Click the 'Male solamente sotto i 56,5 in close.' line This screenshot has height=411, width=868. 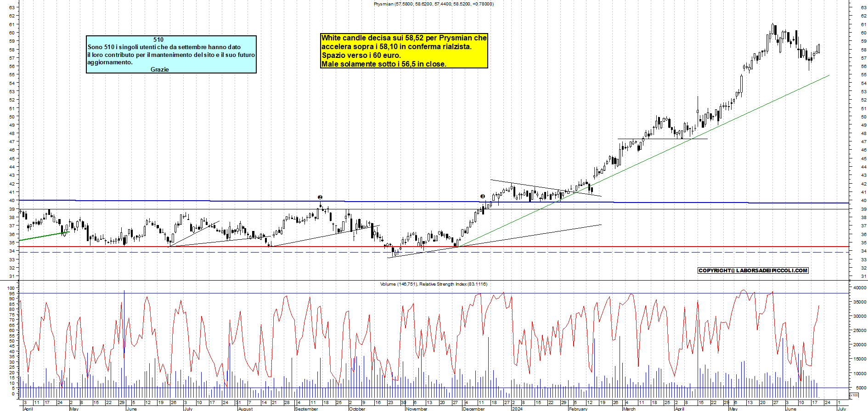(x=383, y=64)
